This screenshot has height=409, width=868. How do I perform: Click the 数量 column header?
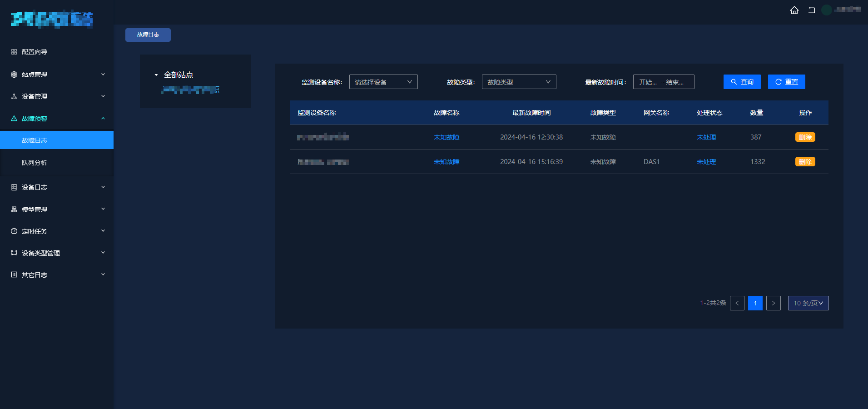pos(757,113)
